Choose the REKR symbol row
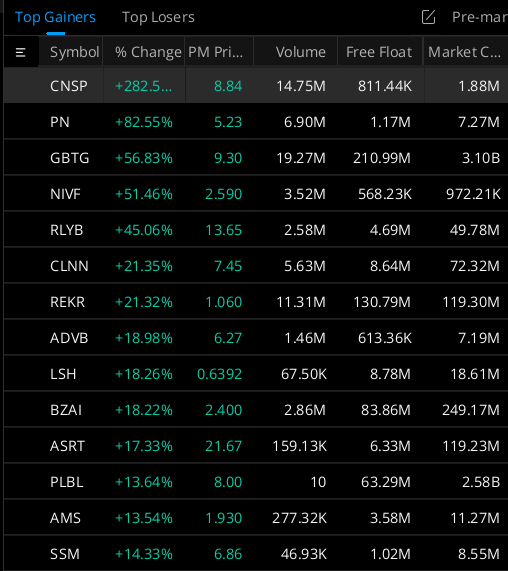The image size is (508, 571). click(256, 302)
